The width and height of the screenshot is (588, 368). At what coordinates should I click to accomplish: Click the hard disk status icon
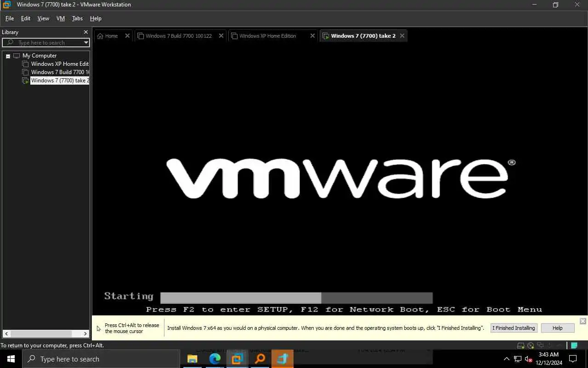(x=521, y=345)
